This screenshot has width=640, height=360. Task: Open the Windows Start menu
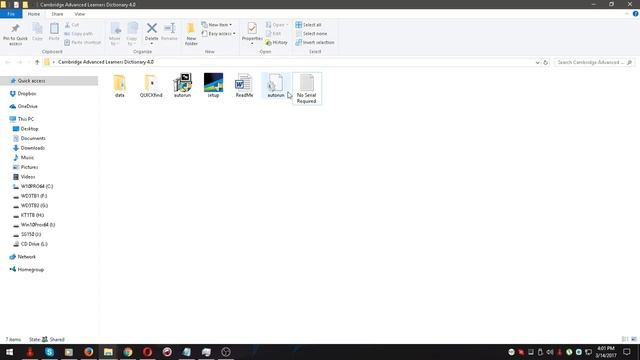[9, 352]
